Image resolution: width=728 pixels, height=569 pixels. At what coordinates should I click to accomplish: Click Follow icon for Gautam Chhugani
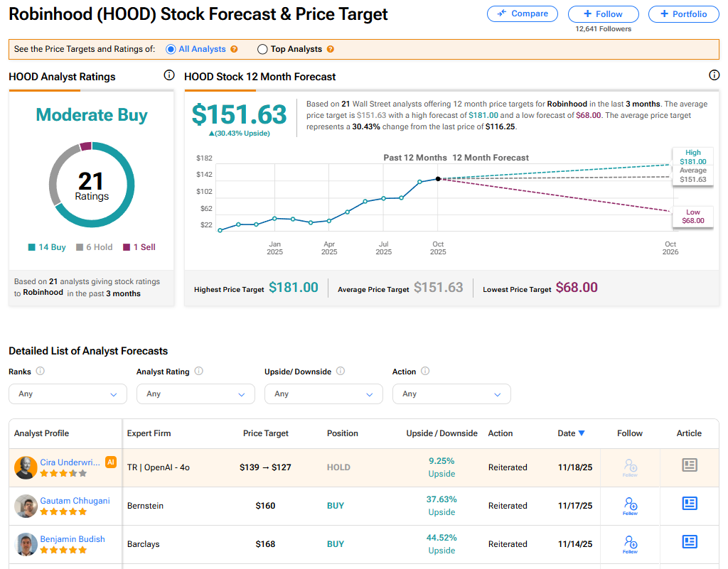click(x=630, y=506)
